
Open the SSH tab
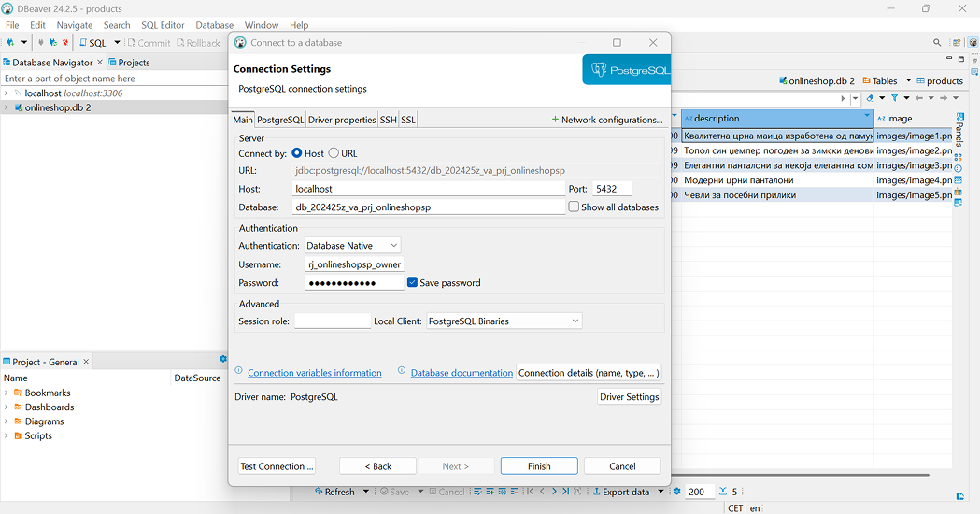(388, 120)
